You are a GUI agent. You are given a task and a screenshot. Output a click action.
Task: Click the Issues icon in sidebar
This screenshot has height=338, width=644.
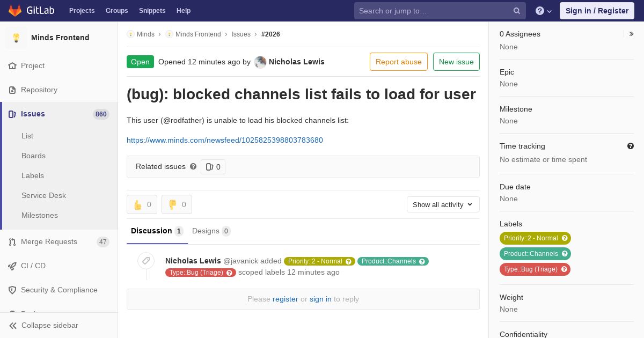point(12,114)
